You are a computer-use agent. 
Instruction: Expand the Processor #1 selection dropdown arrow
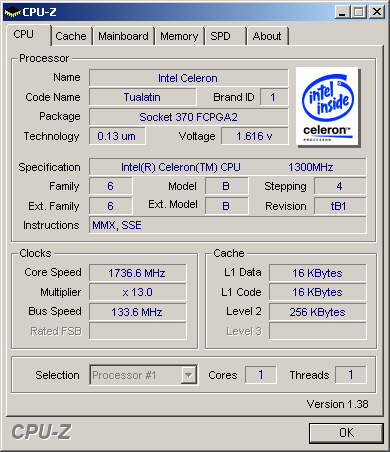[x=189, y=375]
